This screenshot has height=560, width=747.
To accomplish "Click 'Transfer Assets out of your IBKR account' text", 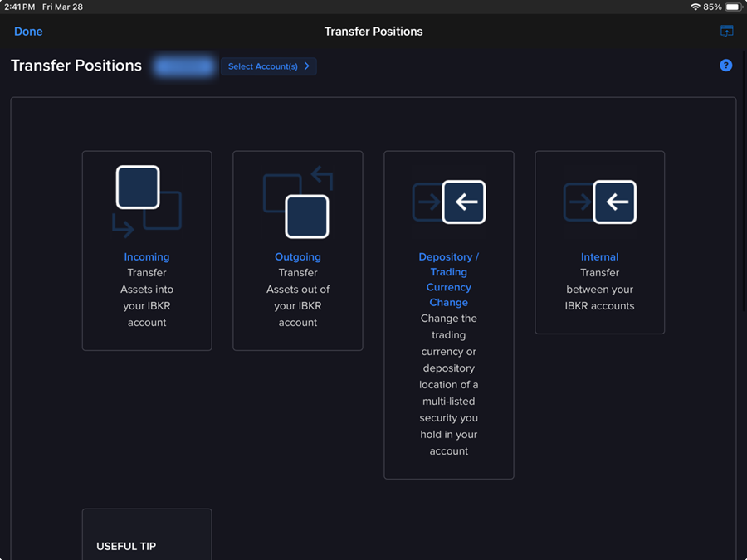I will (x=298, y=298).
